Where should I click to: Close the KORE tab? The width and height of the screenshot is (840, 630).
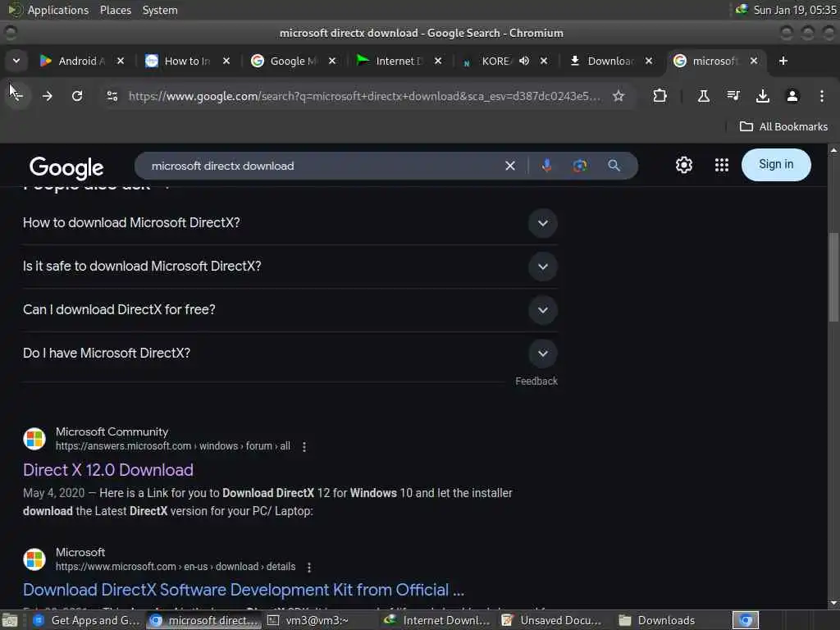(x=543, y=61)
